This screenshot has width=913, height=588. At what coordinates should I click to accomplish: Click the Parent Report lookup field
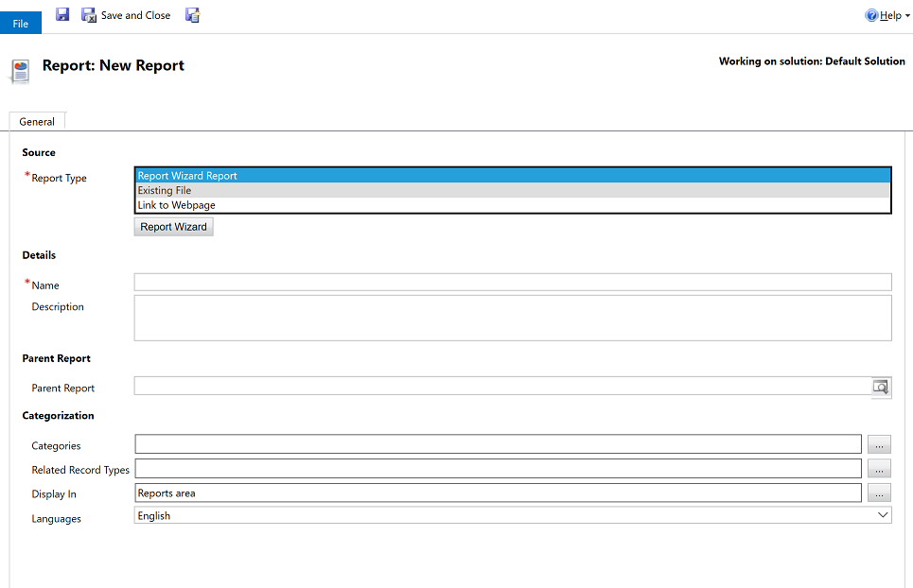tap(503, 386)
